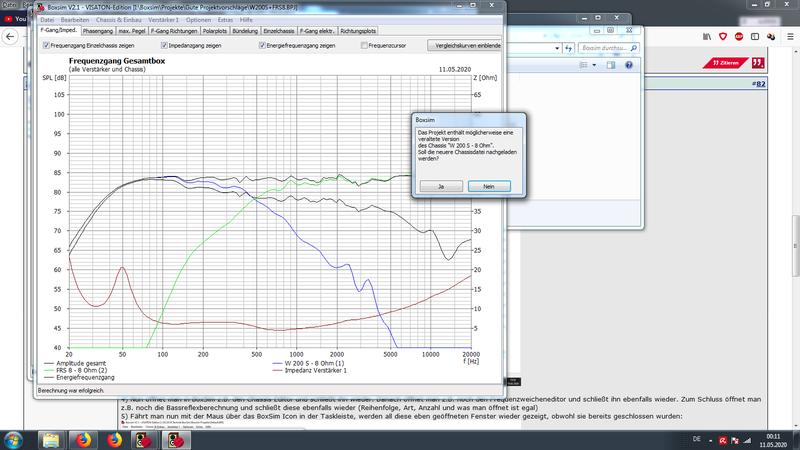Click Ja to reload chassis file
This screenshot has width=800, height=450.
(441, 185)
